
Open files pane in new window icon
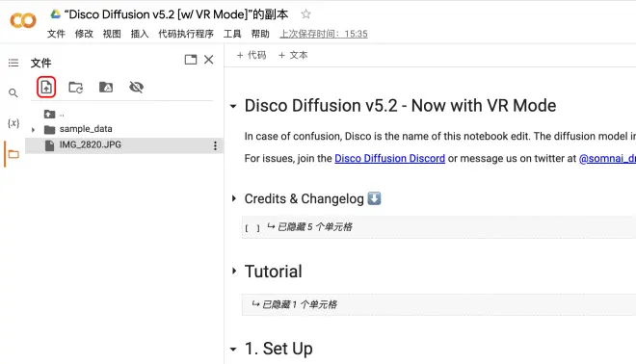191,60
